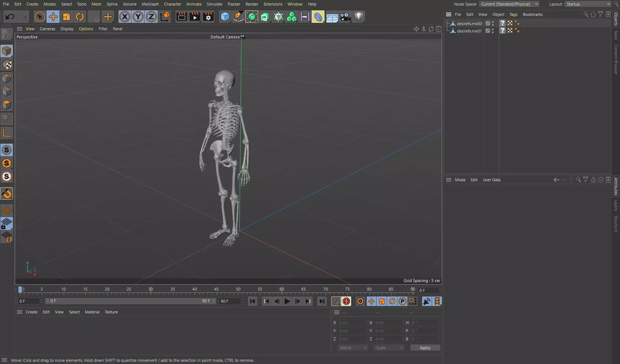620x364 pixels.
Task: Toggle Play Sound speaker icon
Action: [427, 301]
